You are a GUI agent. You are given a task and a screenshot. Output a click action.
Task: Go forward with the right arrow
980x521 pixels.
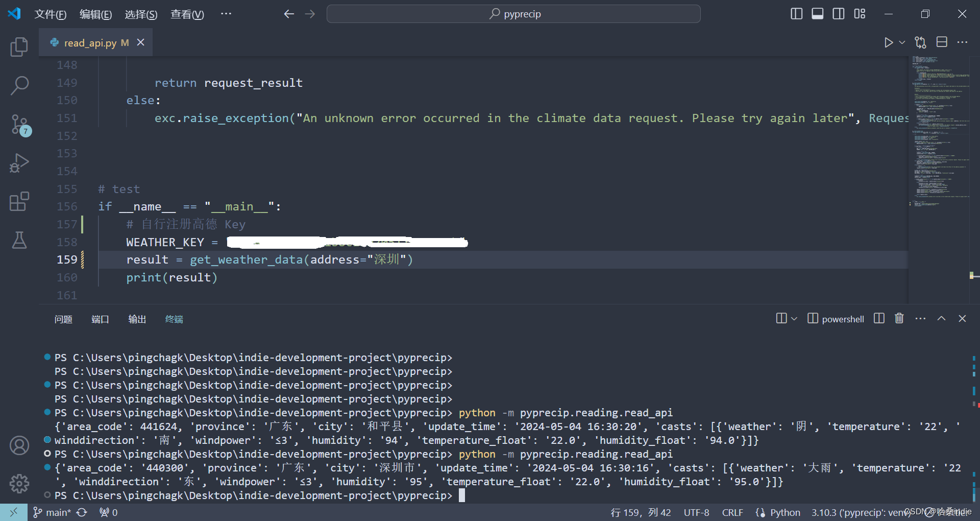click(x=310, y=14)
